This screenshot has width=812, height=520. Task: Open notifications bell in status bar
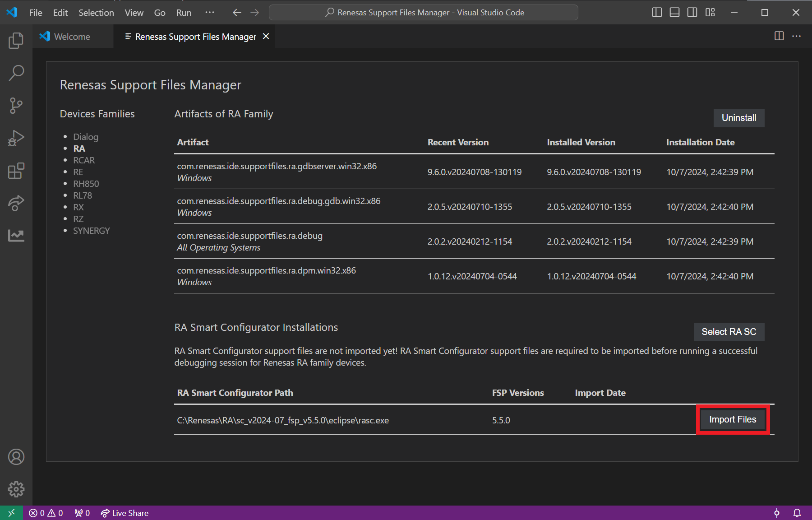click(797, 513)
